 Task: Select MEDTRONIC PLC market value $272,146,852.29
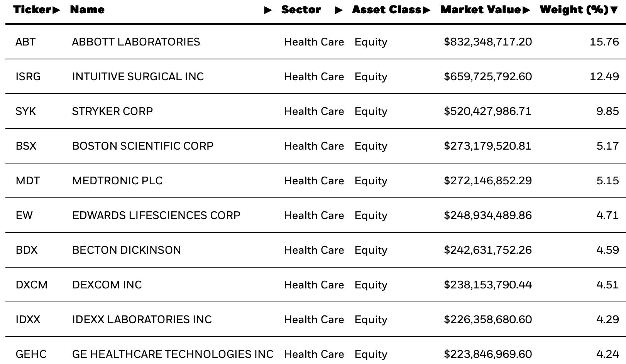[x=488, y=180]
